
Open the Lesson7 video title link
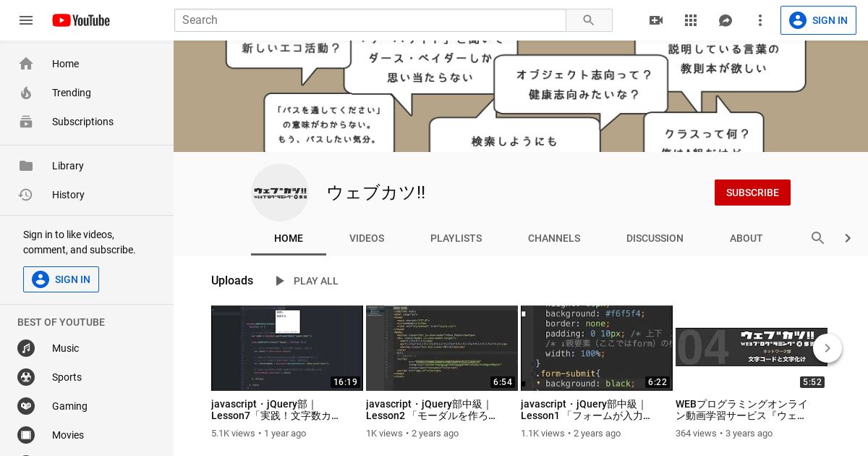[276, 410]
